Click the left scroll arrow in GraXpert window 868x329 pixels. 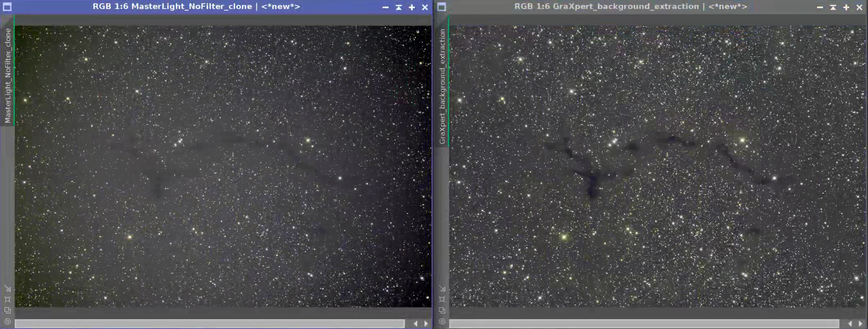point(850,324)
